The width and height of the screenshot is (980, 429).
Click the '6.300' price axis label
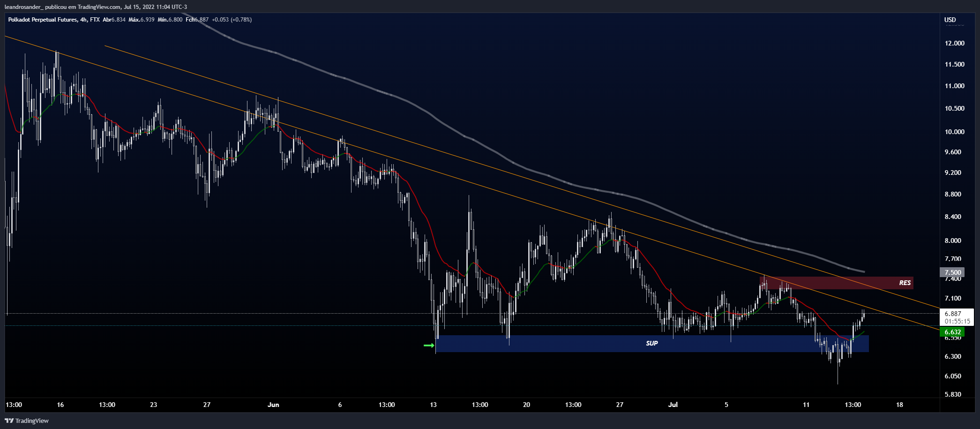click(953, 356)
